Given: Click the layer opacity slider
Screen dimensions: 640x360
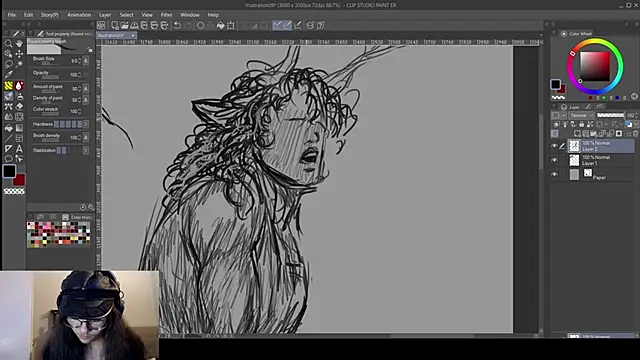Looking at the screenshot, I should (x=610, y=115).
